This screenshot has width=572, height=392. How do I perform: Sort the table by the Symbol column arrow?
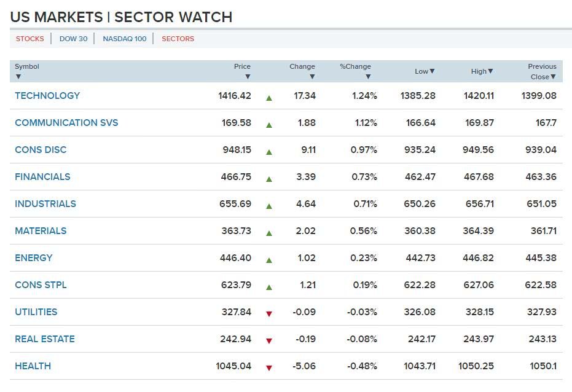click(x=18, y=77)
